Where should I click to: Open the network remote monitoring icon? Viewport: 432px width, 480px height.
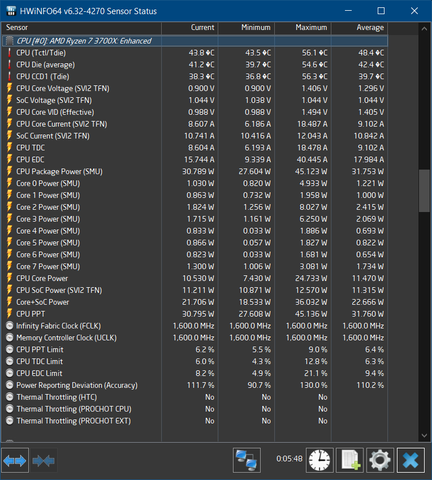point(247,460)
